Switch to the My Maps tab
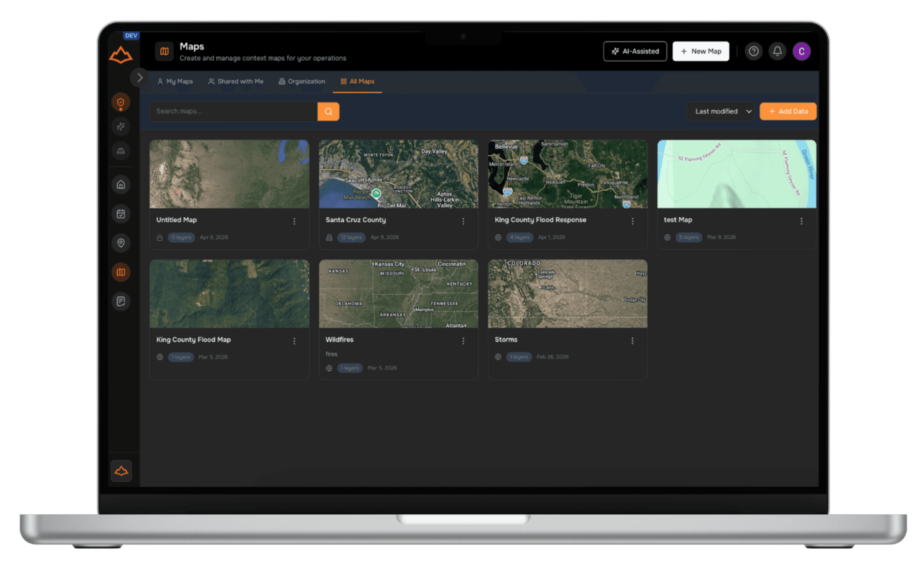This screenshot has width=924, height=575. [x=175, y=81]
